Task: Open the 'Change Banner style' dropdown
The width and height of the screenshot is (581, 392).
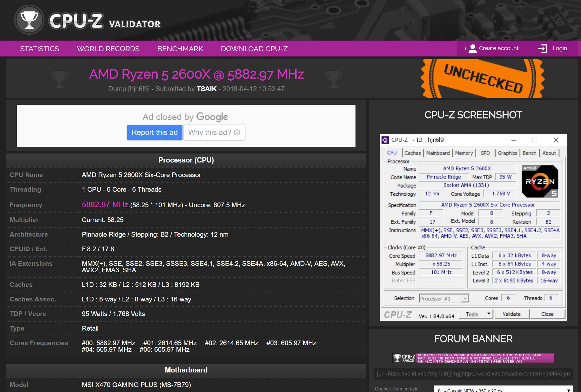Action: (x=503, y=390)
